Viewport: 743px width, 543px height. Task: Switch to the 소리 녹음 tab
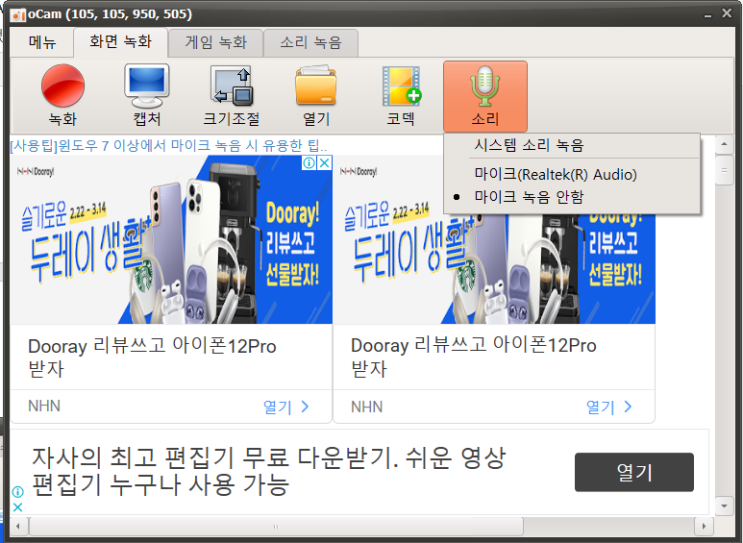(311, 43)
